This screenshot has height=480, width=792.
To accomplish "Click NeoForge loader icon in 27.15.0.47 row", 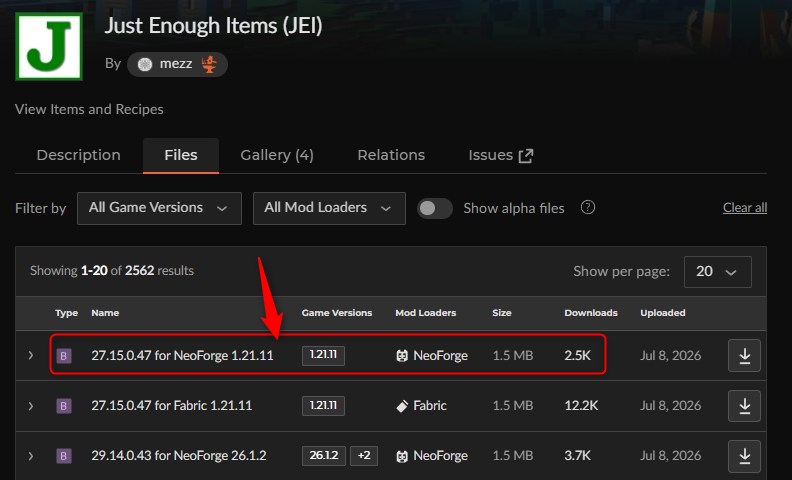I will click(402, 356).
